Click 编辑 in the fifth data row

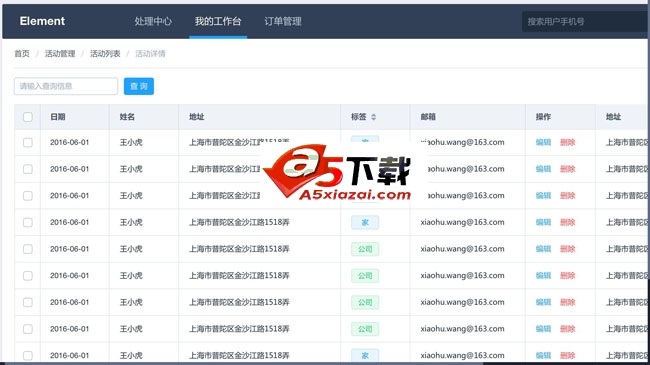tap(543, 249)
